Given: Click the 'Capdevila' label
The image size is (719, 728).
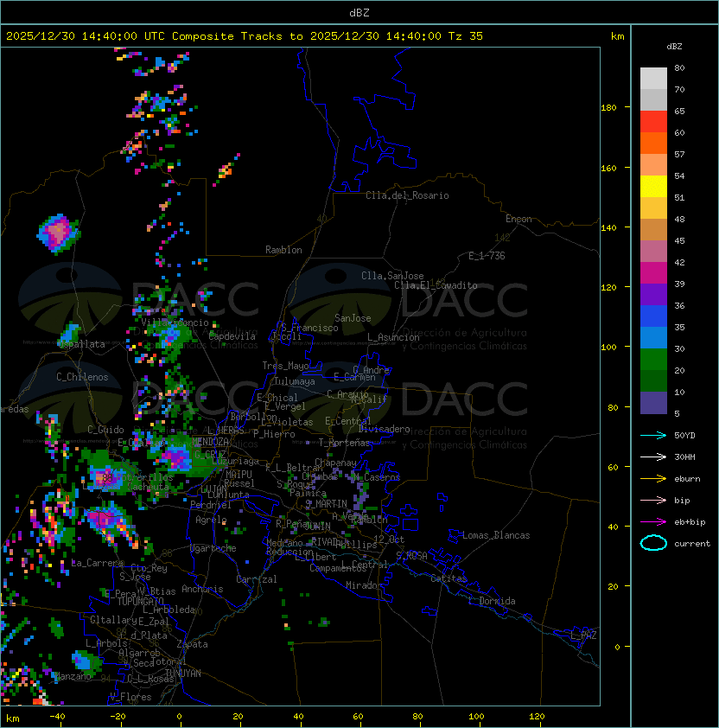Looking at the screenshot, I should [232, 336].
